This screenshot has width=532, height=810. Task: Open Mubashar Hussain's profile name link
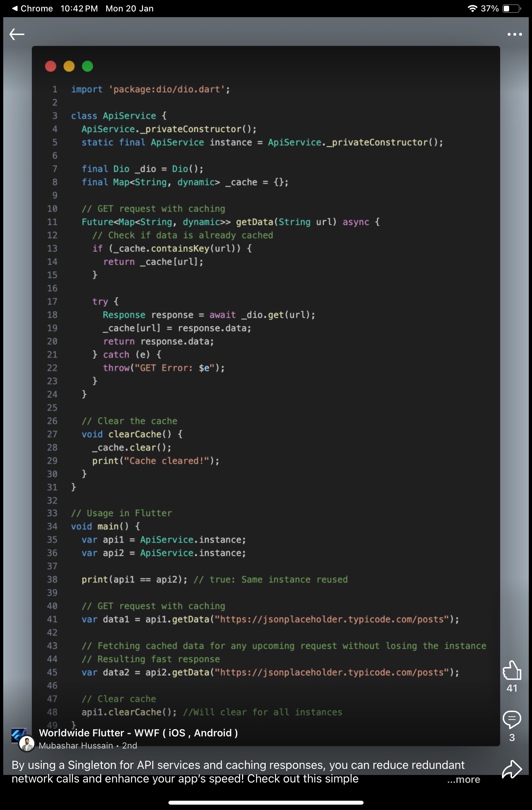click(x=76, y=746)
